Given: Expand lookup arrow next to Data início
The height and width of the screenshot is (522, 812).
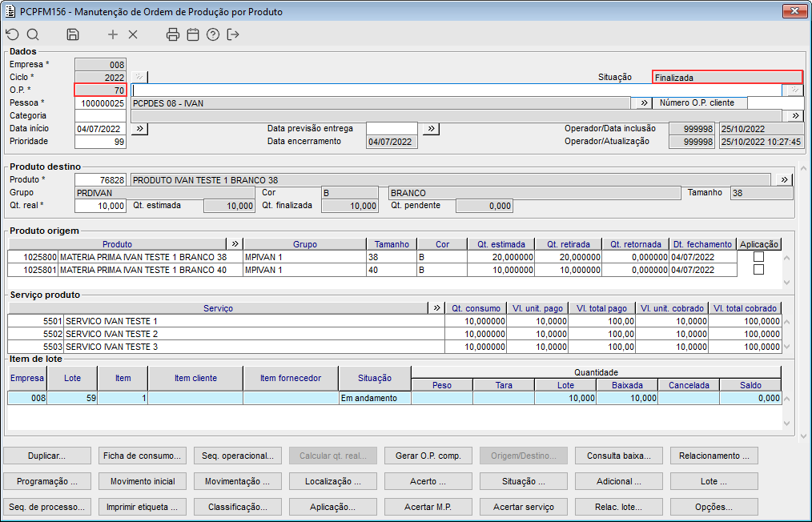Looking at the screenshot, I should [x=139, y=128].
